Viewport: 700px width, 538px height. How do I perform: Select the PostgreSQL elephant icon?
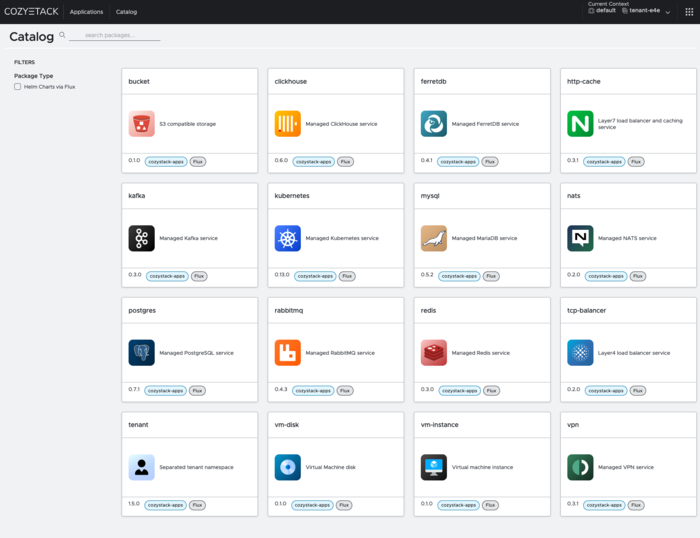(141, 352)
